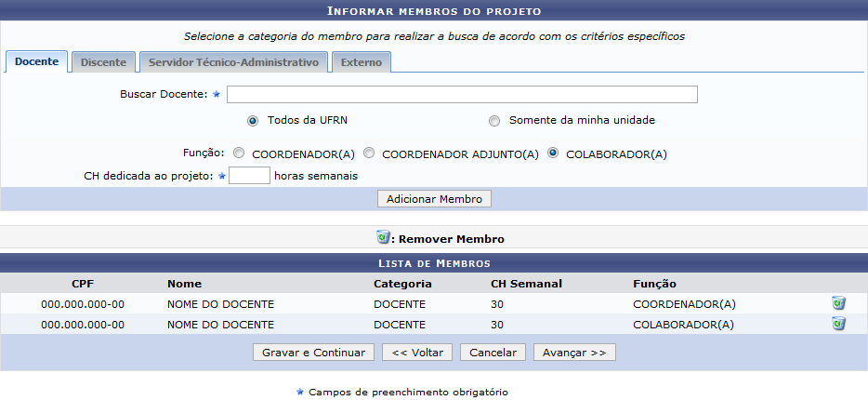Click Gravar e Continuar
The height and width of the screenshot is (400, 868).
(313, 353)
